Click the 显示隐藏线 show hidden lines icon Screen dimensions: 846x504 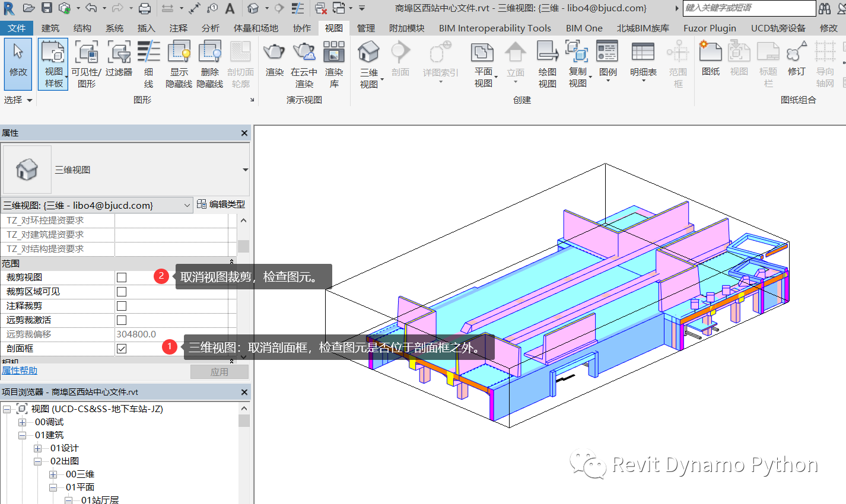click(179, 52)
